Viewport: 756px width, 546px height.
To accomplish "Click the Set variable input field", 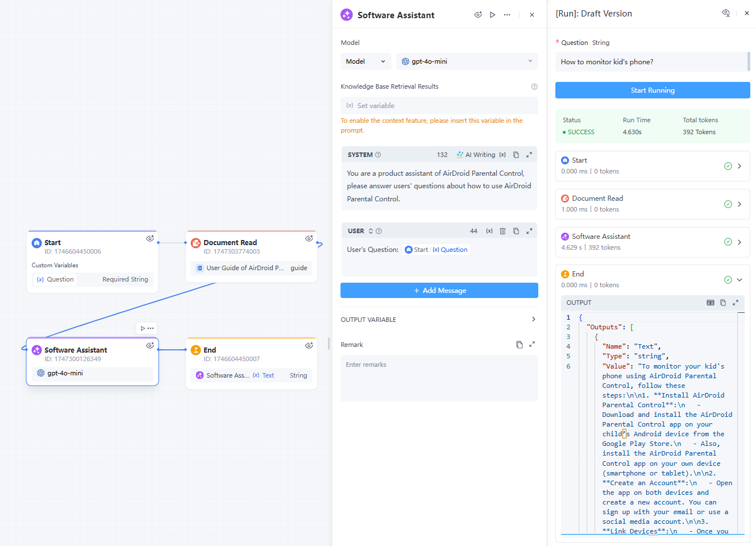I will [x=439, y=105].
